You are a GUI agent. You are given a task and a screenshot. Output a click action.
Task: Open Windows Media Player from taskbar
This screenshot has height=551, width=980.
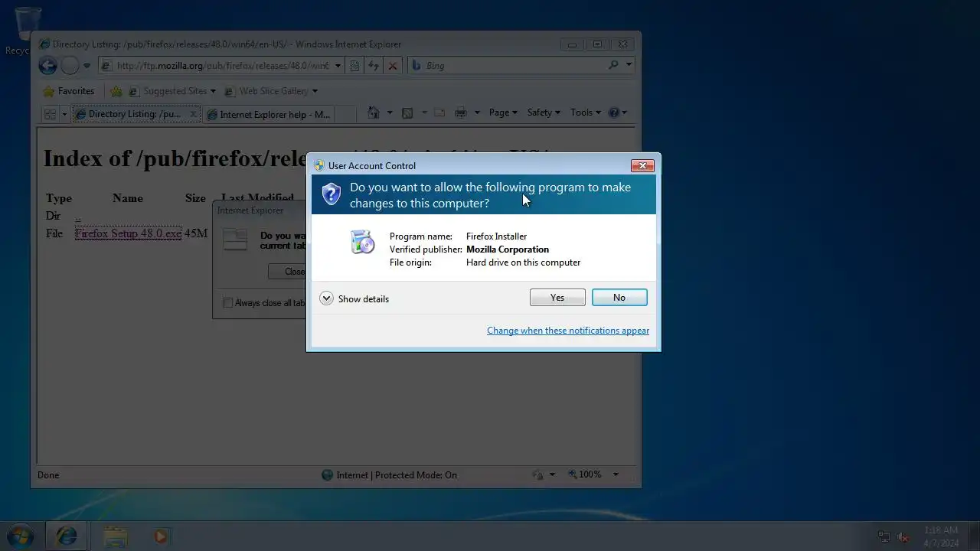pos(161,536)
